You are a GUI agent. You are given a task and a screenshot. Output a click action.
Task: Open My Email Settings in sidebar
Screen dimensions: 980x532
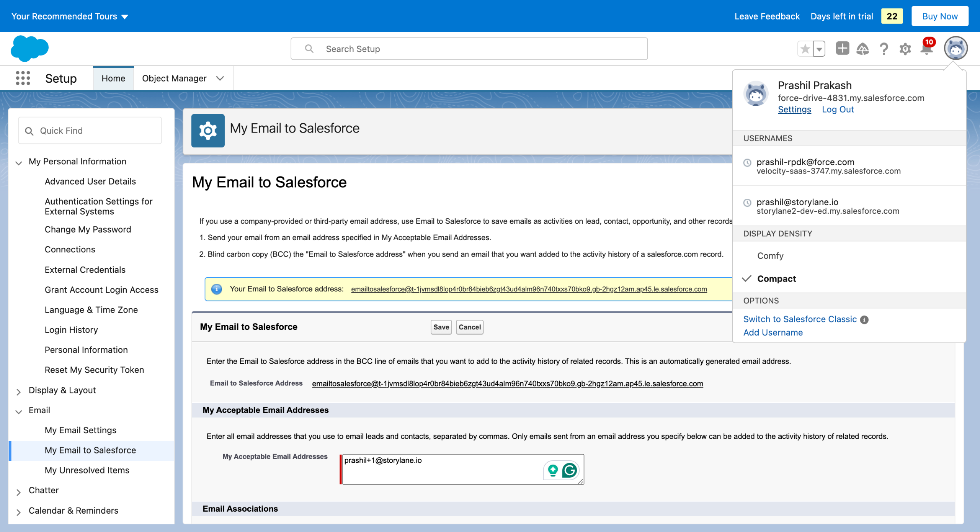click(80, 430)
